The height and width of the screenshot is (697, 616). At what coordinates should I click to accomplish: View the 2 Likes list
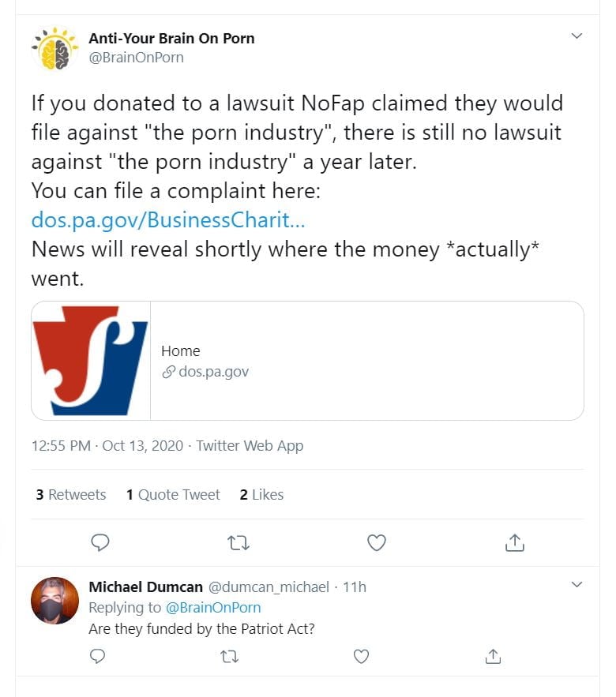tap(261, 495)
